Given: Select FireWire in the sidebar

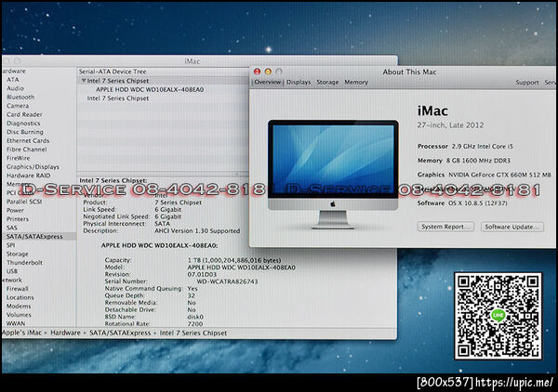Looking at the screenshot, I should (x=19, y=158).
